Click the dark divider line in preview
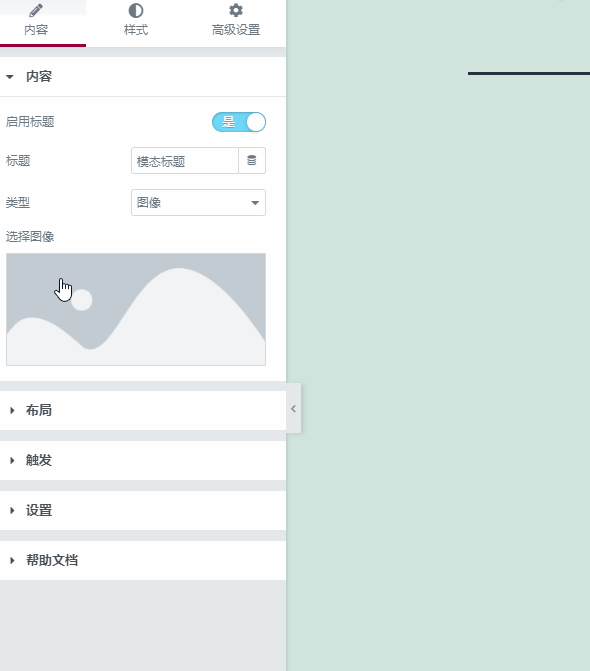Viewport: 590px width, 671px height. click(x=529, y=74)
